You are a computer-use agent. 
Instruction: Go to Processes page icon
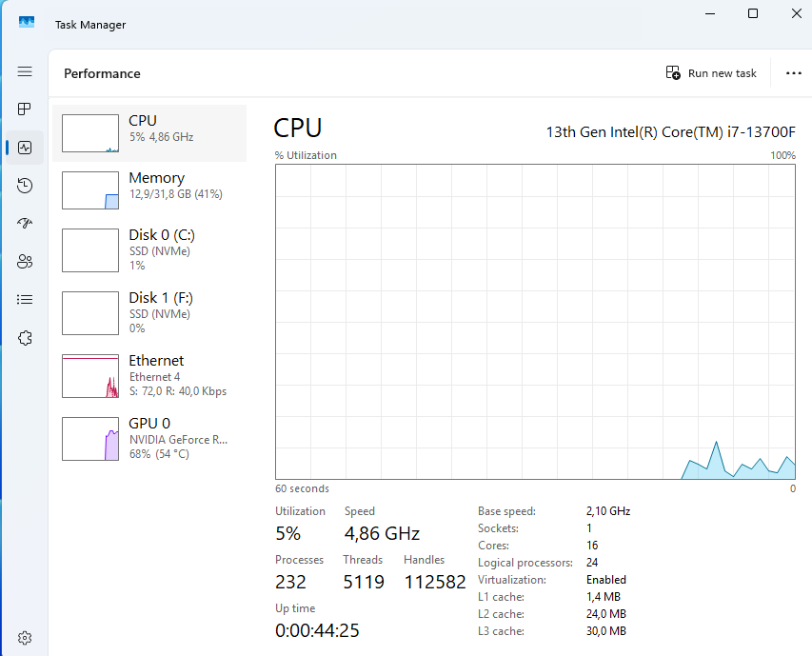[25, 109]
